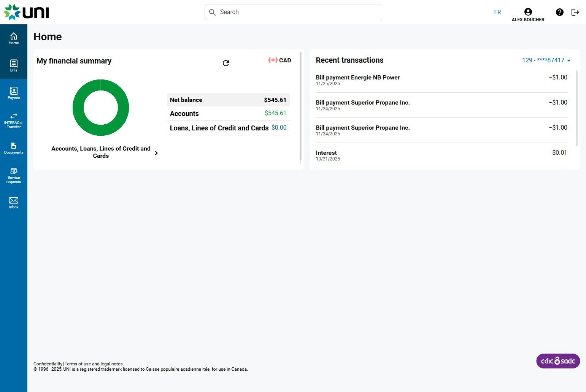Viewport: 586px width, 392px height.
Task: Open Terms of use and legal notes
Action: (94, 364)
